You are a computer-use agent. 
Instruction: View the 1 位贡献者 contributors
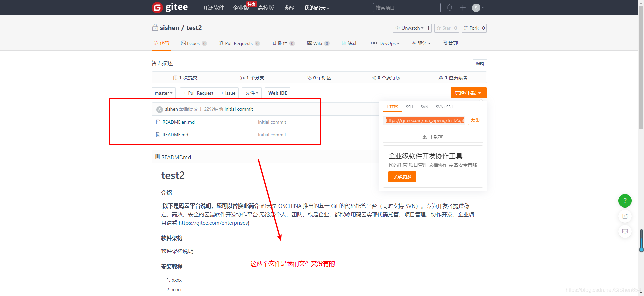pyautogui.click(x=453, y=78)
